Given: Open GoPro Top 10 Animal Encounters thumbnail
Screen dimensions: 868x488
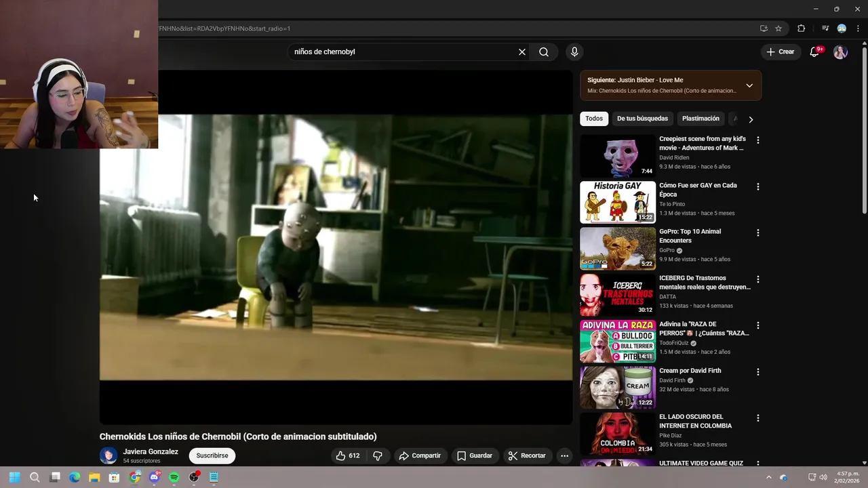Looking at the screenshot, I should point(618,248).
